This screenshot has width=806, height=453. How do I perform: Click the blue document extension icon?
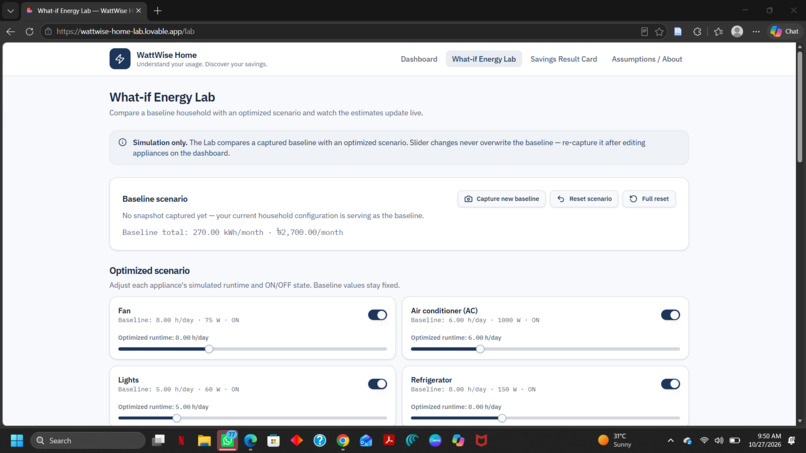click(x=678, y=31)
